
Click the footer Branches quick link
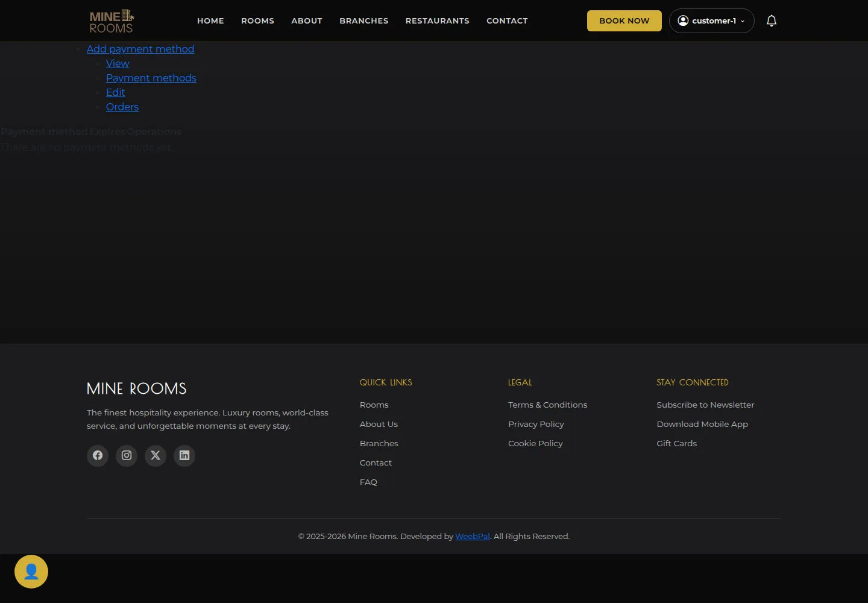pyautogui.click(x=379, y=443)
